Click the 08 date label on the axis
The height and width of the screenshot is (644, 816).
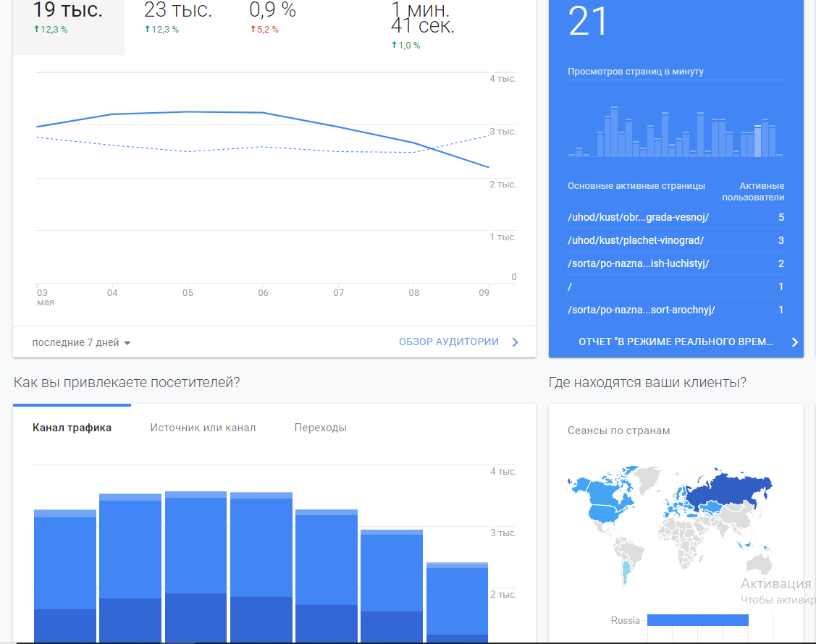click(x=413, y=293)
